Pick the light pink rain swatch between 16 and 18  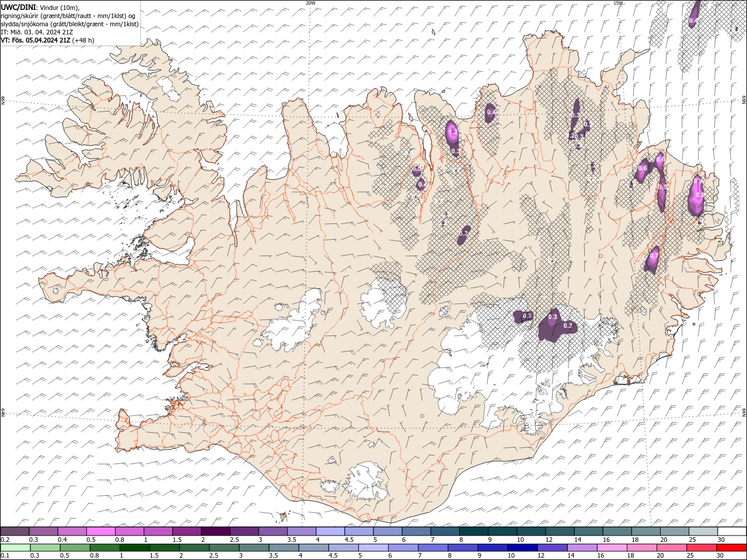pyautogui.click(x=612, y=548)
